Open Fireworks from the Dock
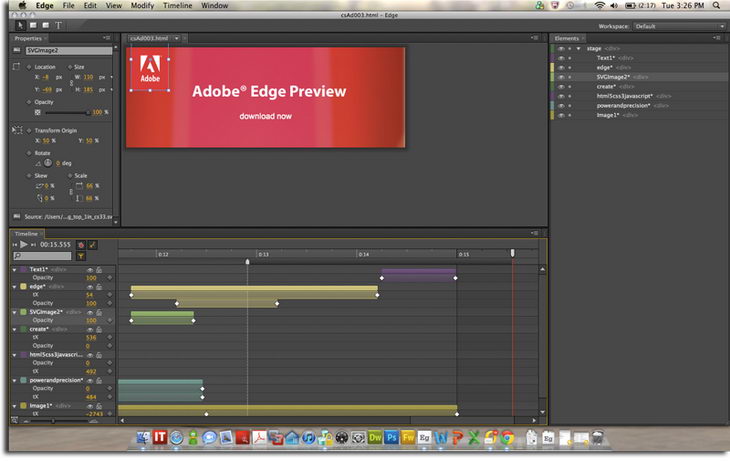This screenshot has width=730, height=461. [408, 438]
